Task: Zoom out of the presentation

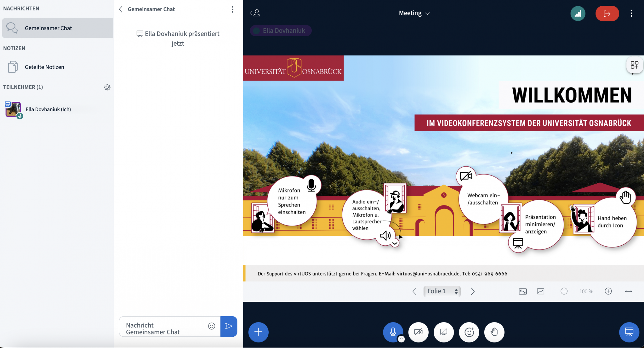Action: pyautogui.click(x=564, y=291)
